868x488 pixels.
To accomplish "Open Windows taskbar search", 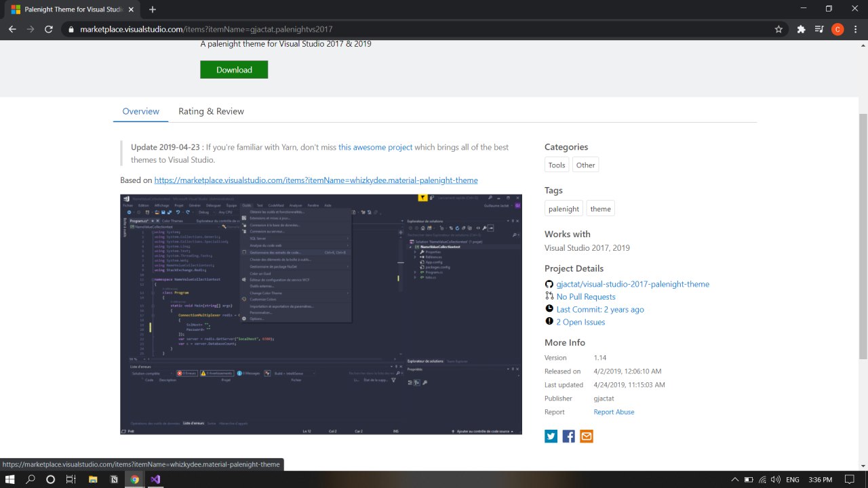I will coord(31,479).
